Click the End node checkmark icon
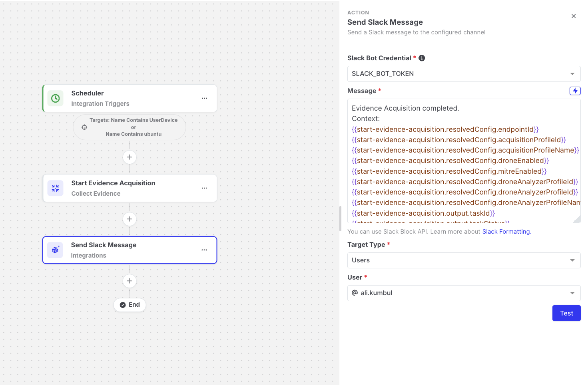This screenshot has width=588, height=385. [x=123, y=305]
